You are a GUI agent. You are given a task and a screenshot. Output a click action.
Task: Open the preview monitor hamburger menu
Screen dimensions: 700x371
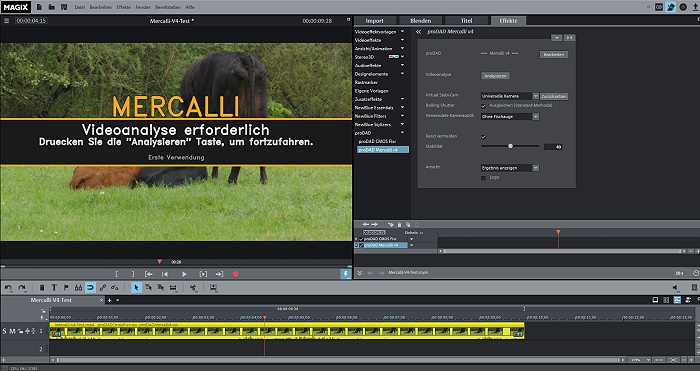pyautogui.click(x=6, y=21)
